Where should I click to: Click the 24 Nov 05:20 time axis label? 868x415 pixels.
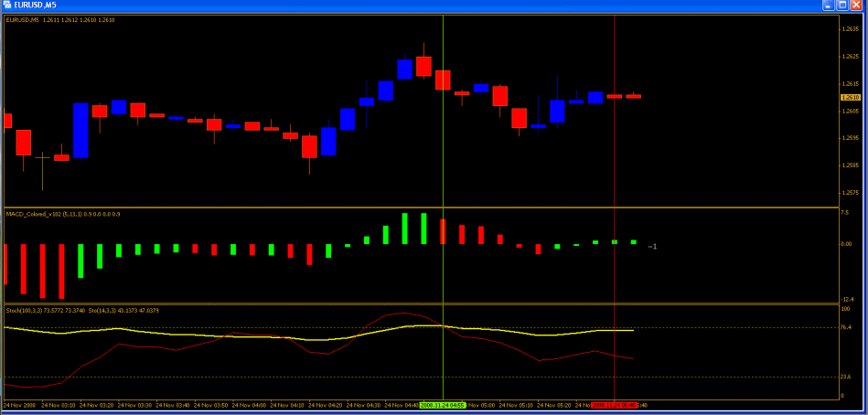(555, 405)
